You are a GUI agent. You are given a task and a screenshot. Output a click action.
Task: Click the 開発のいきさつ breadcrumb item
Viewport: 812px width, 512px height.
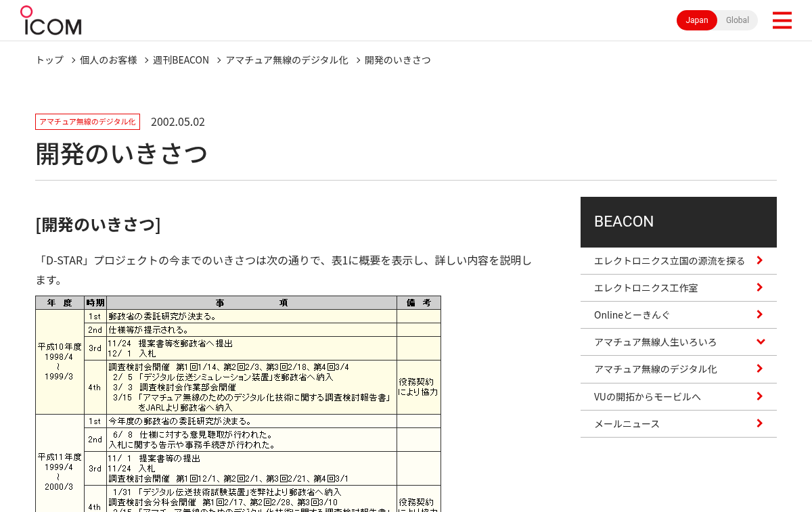point(397,60)
